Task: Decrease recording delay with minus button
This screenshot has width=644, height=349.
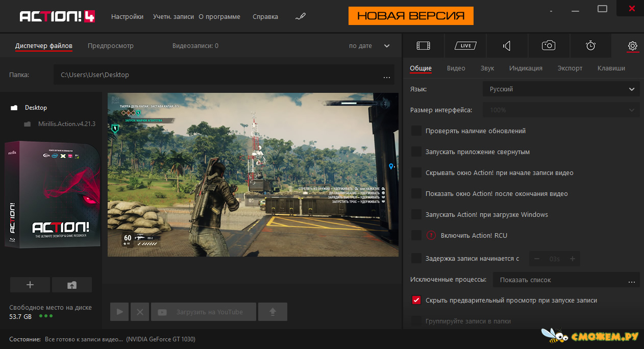Action: click(x=537, y=259)
